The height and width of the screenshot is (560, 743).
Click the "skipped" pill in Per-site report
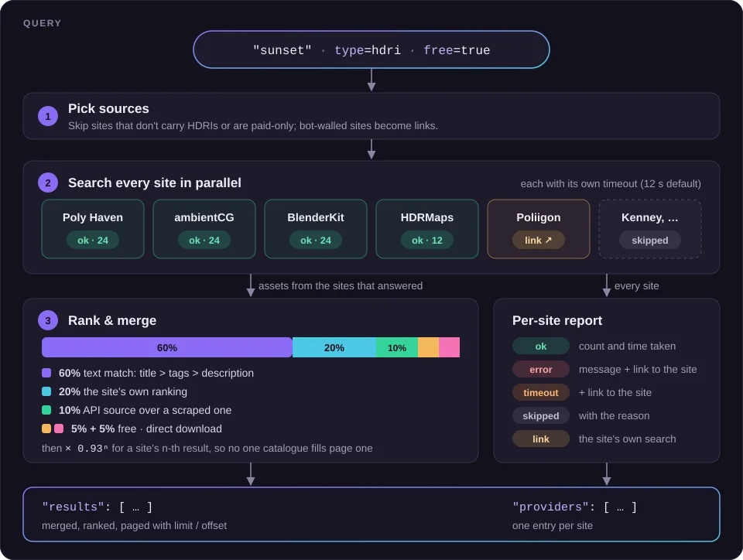(541, 415)
